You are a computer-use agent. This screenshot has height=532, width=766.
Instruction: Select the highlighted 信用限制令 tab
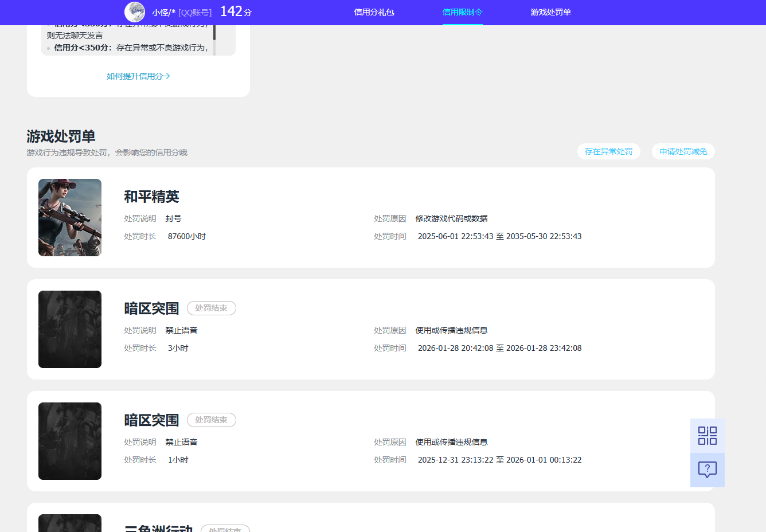click(x=462, y=12)
